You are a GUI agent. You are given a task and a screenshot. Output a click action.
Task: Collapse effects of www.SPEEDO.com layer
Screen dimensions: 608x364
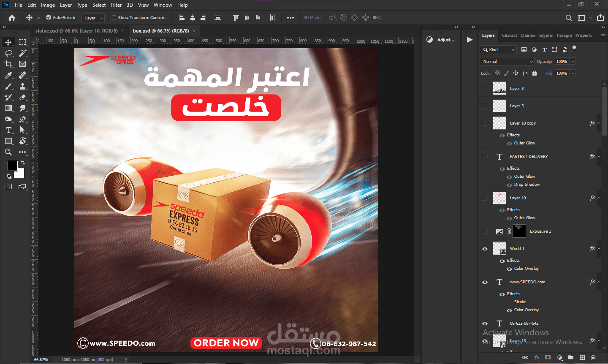599,282
